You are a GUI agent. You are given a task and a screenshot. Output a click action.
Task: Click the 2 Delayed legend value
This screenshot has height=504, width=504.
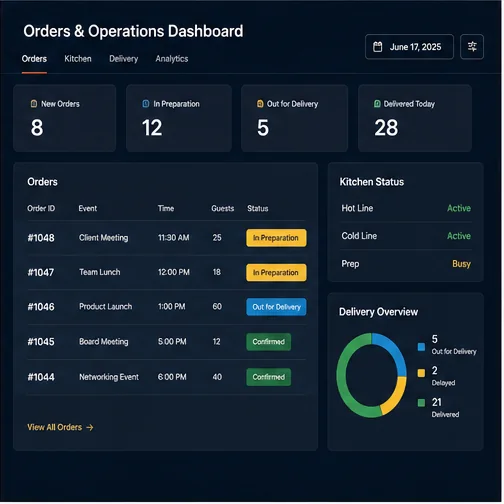(x=436, y=372)
